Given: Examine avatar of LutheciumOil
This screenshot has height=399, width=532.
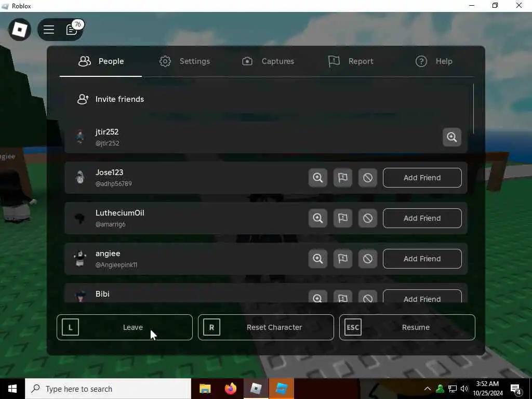Looking at the screenshot, I should point(318,218).
